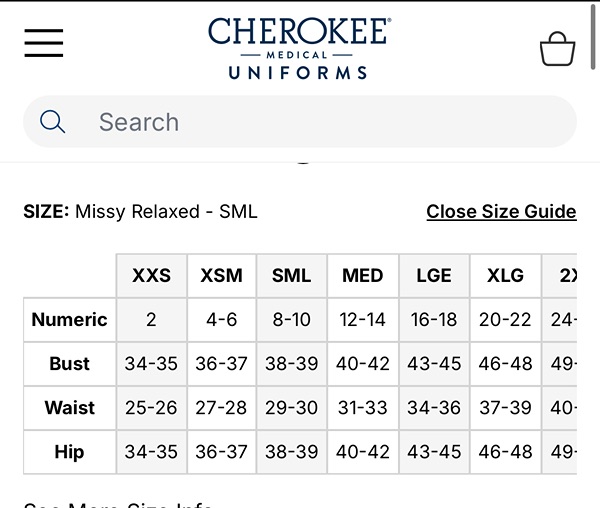Select the SML size column header
The width and height of the screenshot is (600, 508).
point(291,276)
